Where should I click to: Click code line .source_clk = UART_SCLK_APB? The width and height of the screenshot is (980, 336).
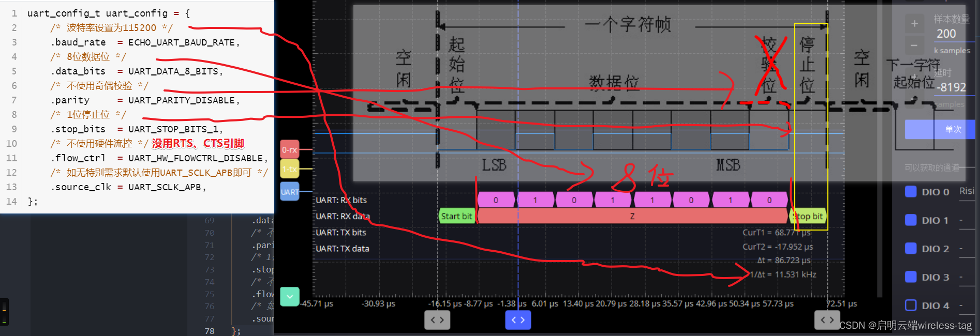[x=129, y=187]
